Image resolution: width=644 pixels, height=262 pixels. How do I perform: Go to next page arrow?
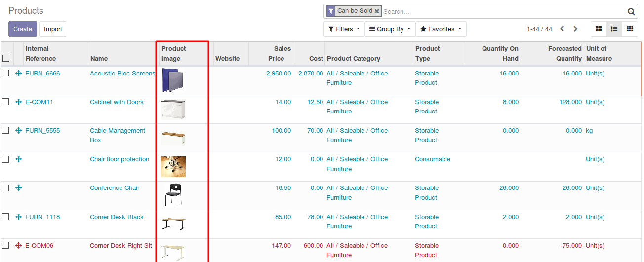coord(575,29)
